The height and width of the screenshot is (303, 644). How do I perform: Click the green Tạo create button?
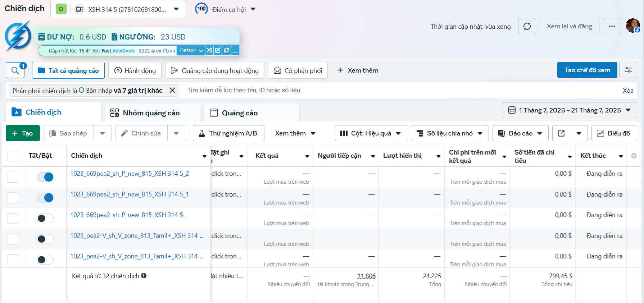tap(23, 133)
